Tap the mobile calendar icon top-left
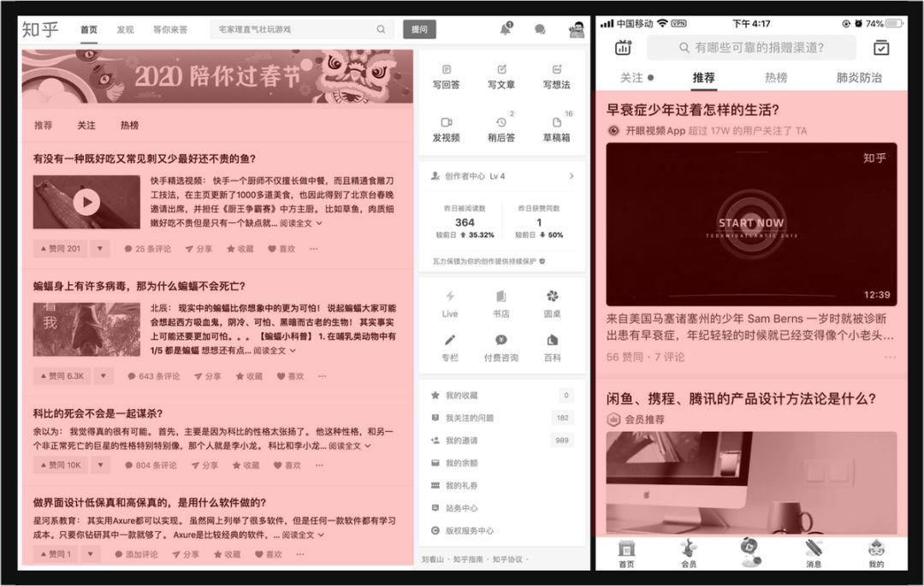Image resolution: width=924 pixels, height=586 pixels. (x=623, y=48)
